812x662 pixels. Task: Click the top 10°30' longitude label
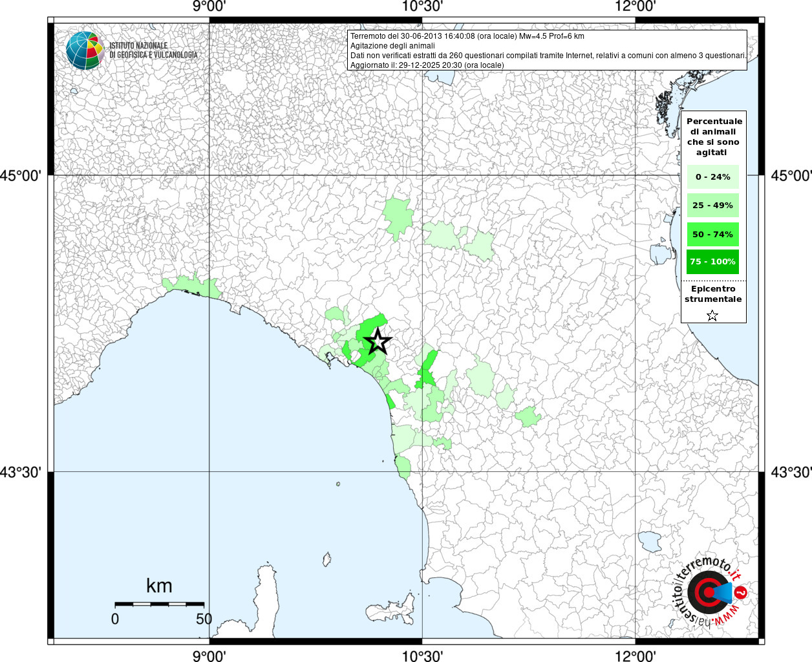click(422, 6)
